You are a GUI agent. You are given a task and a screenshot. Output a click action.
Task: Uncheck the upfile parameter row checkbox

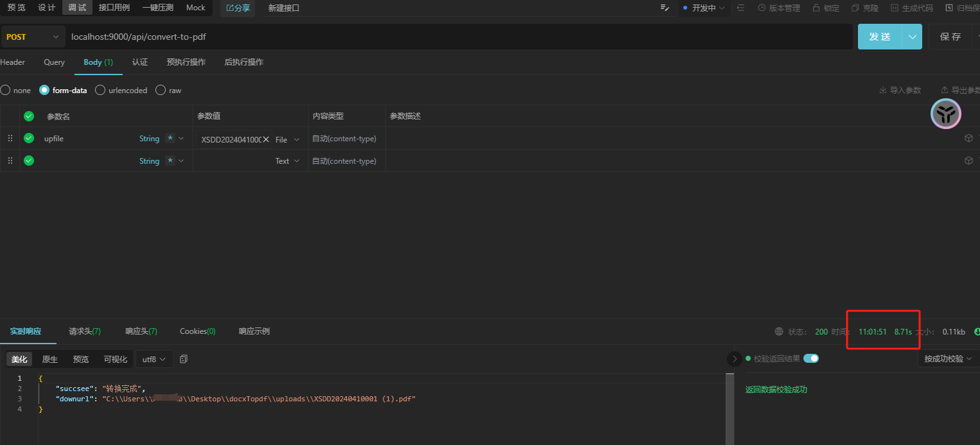point(29,138)
